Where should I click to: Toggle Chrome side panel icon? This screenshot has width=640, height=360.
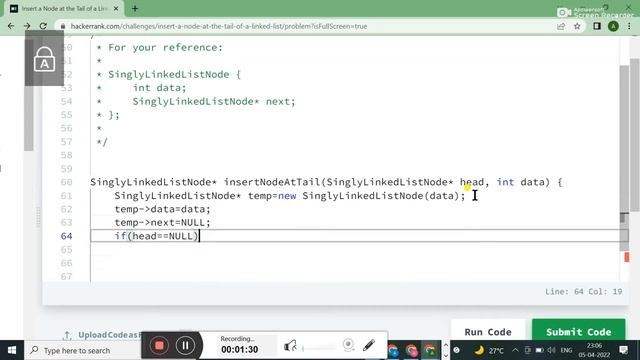(597, 26)
